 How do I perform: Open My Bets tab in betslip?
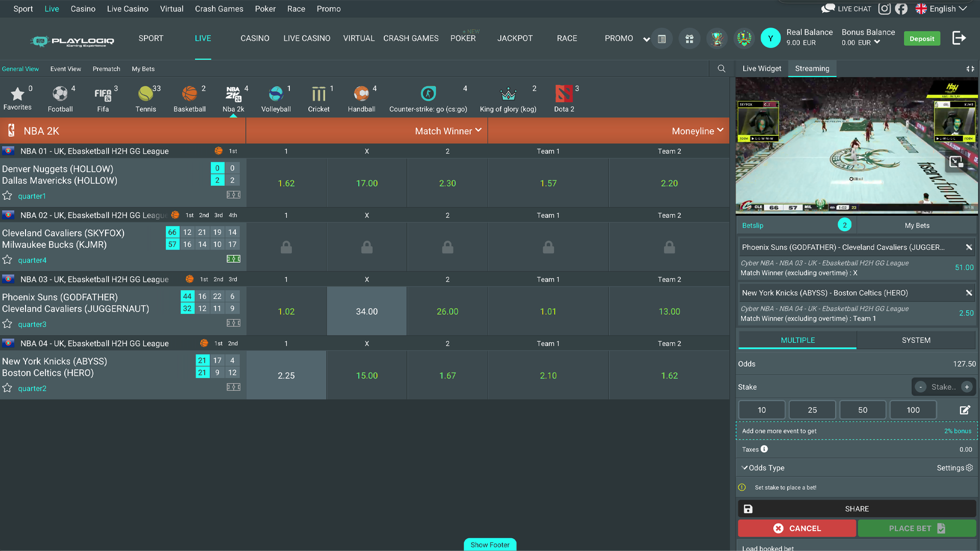point(917,226)
